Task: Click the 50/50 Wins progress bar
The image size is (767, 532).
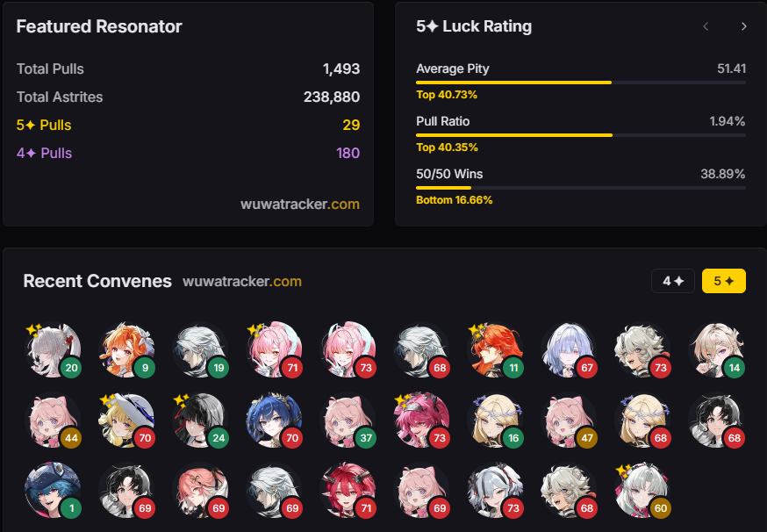Action: 581,188
